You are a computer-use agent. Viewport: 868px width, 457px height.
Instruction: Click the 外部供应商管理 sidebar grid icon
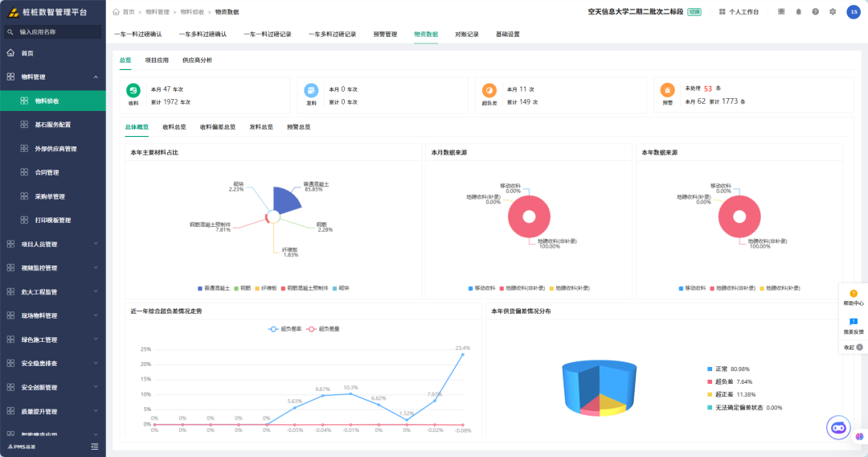coord(24,149)
